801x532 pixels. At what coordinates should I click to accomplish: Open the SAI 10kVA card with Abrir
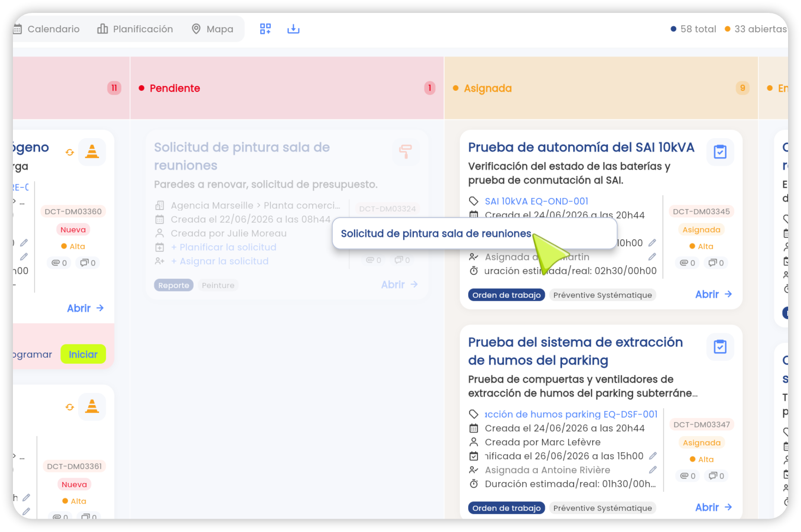(714, 294)
